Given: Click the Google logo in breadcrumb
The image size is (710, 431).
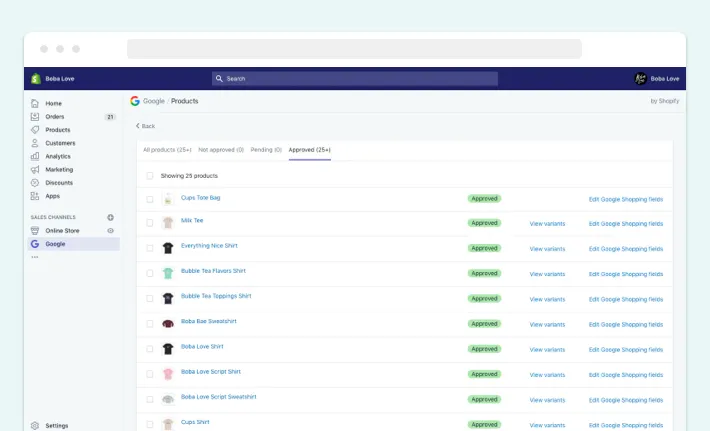Looking at the screenshot, I should click(135, 101).
